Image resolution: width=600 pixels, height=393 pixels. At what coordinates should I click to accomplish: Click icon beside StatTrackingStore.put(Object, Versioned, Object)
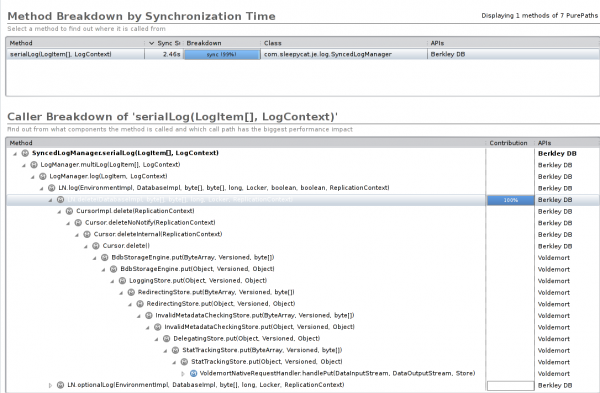point(184,362)
